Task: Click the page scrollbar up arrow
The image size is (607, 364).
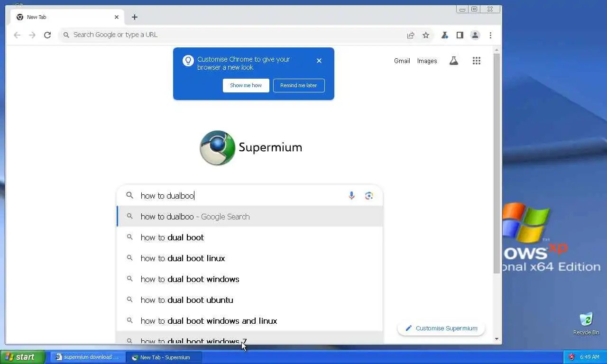Action: tap(497, 50)
